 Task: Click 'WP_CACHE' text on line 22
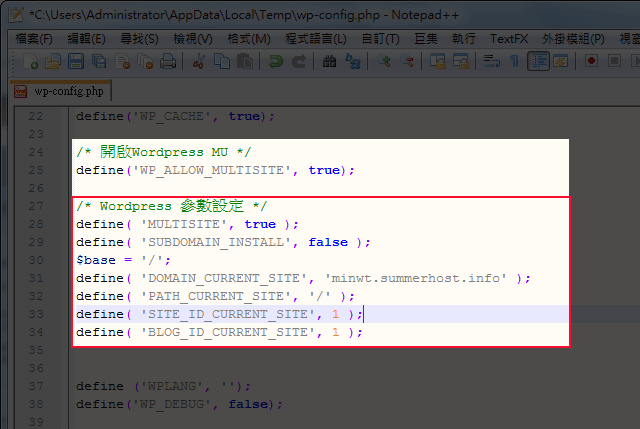pyautogui.click(x=172, y=116)
